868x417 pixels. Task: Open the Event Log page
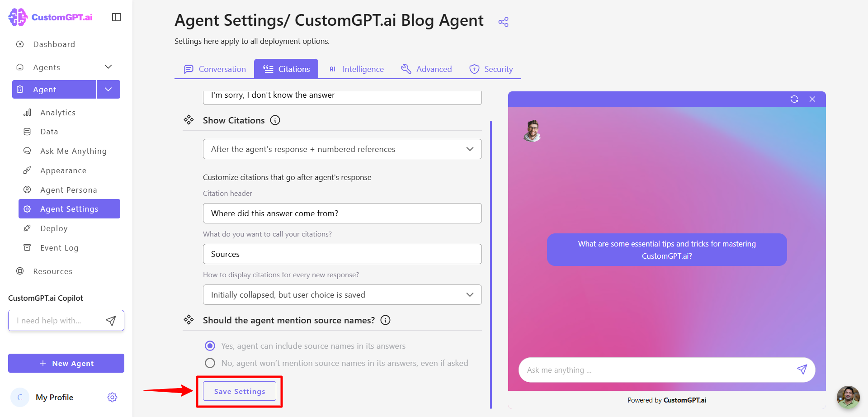[59, 248]
